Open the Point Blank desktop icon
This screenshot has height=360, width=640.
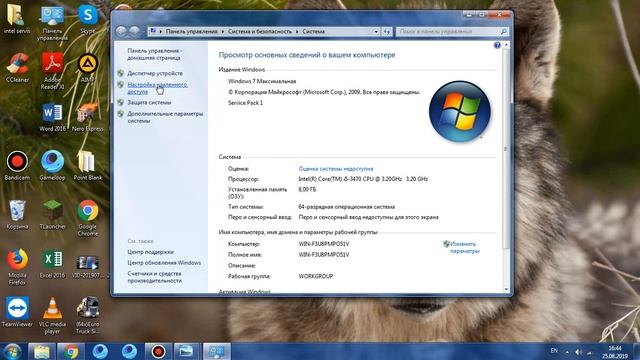(x=87, y=166)
